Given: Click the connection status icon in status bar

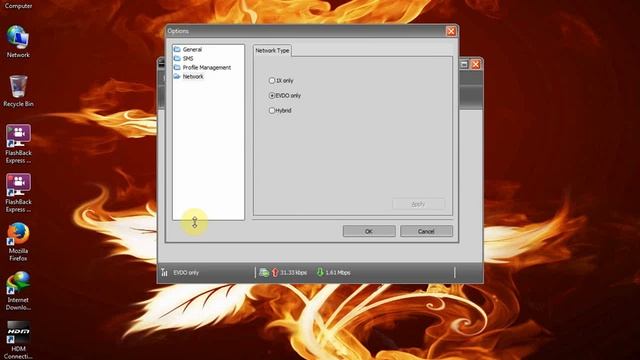Looking at the screenshot, I should click(264, 272).
